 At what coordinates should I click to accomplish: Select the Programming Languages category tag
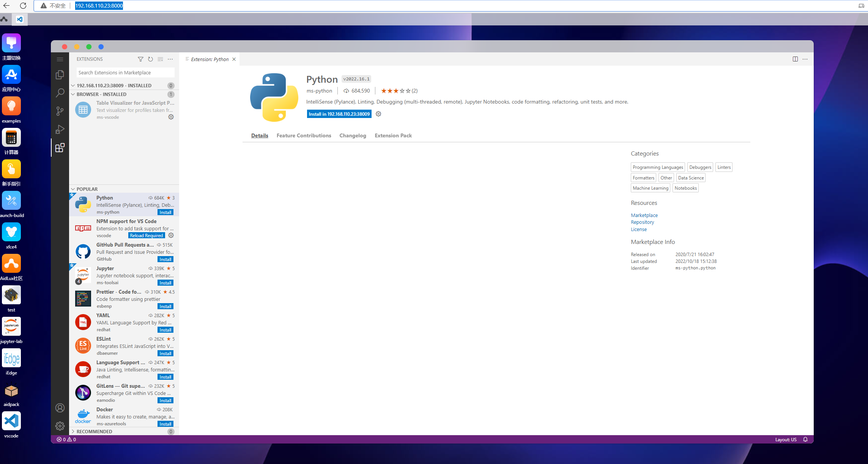(658, 167)
